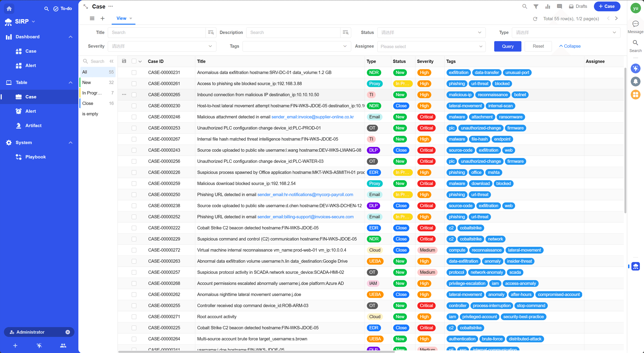
Task: Expand the Severity filter dropdown
Action: [162, 46]
